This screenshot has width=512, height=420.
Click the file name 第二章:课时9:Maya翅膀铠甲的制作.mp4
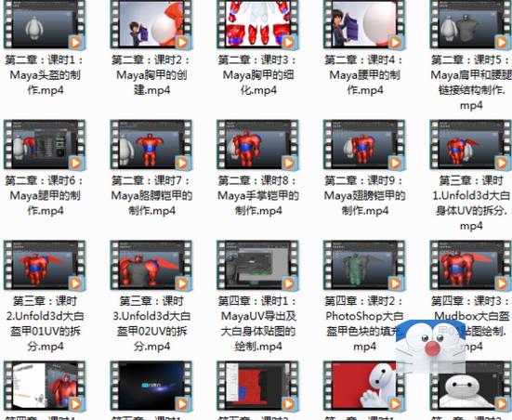[364, 196]
